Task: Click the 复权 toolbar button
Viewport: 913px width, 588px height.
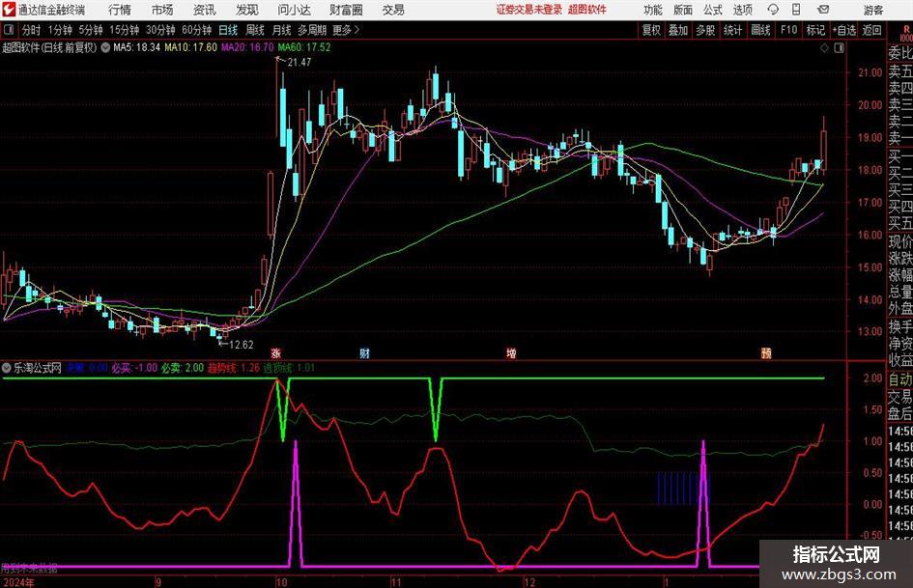Action: tap(651, 30)
